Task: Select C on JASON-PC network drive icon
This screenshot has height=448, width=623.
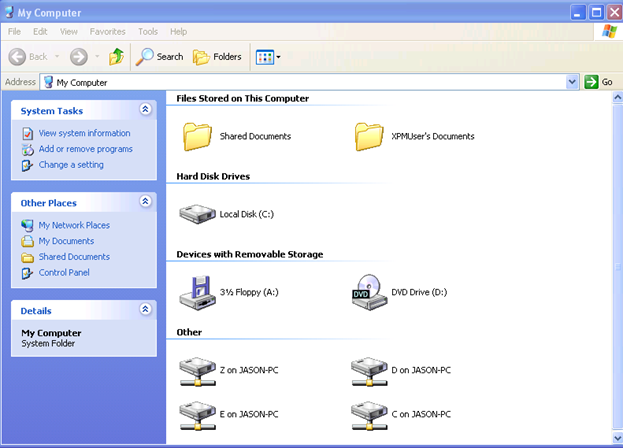Action: point(369,415)
